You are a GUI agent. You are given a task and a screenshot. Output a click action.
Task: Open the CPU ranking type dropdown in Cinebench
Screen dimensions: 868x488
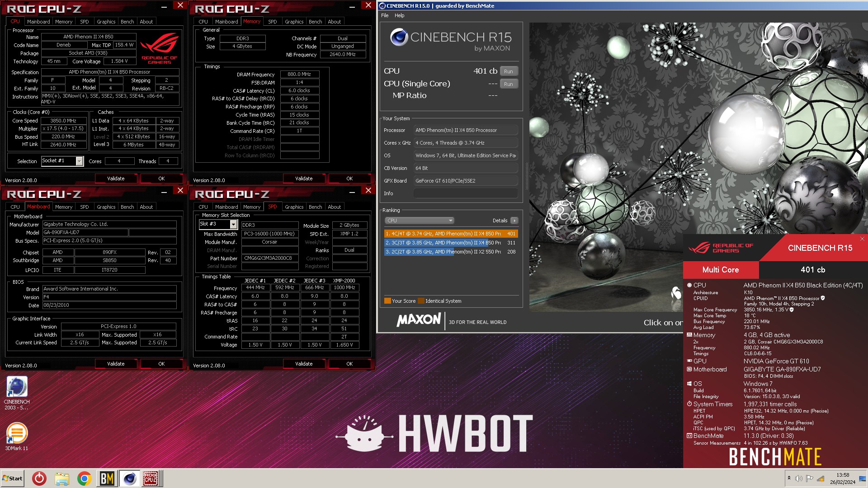419,221
